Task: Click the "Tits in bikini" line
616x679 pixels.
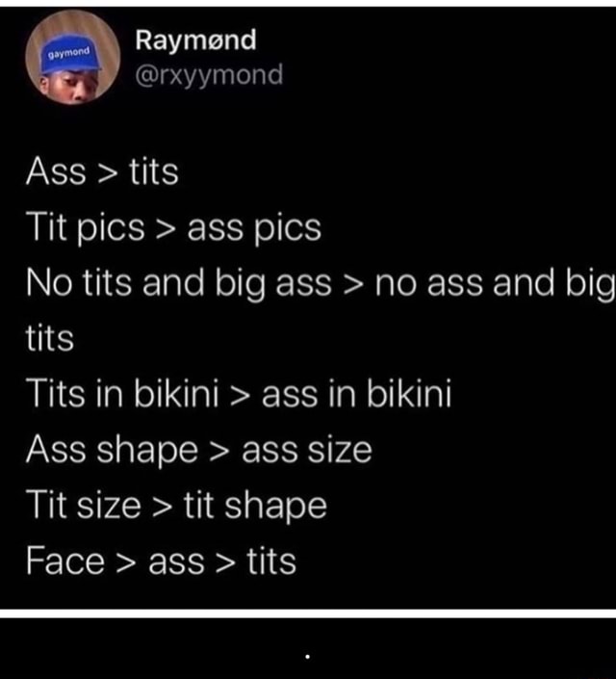Action: pos(239,394)
